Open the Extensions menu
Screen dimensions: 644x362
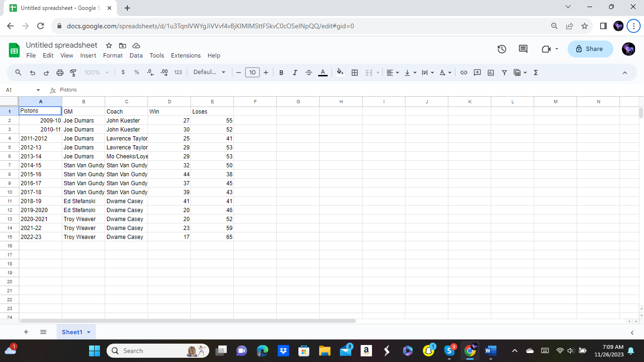point(186,56)
